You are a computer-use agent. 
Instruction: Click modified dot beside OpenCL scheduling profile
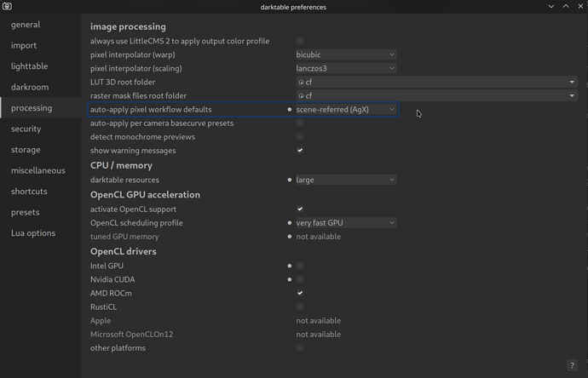click(290, 223)
